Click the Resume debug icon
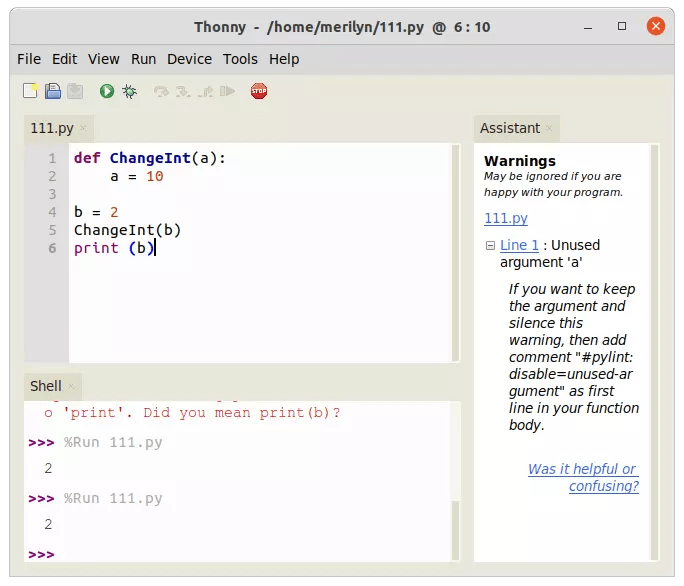Viewport: 684px width, 586px height. (227, 91)
